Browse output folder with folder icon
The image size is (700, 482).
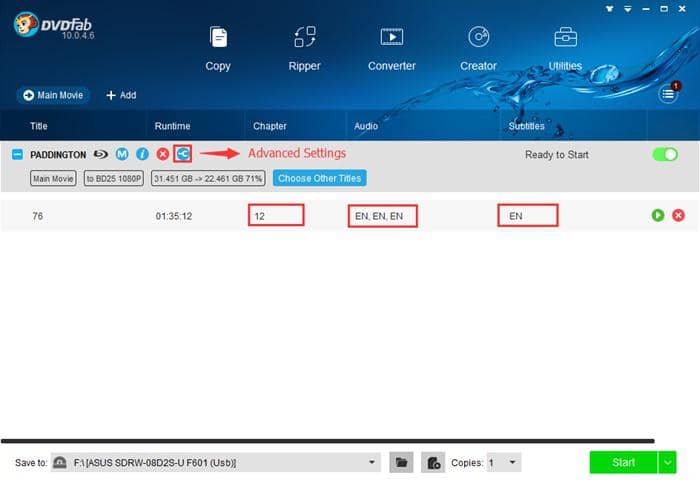pyautogui.click(x=401, y=462)
